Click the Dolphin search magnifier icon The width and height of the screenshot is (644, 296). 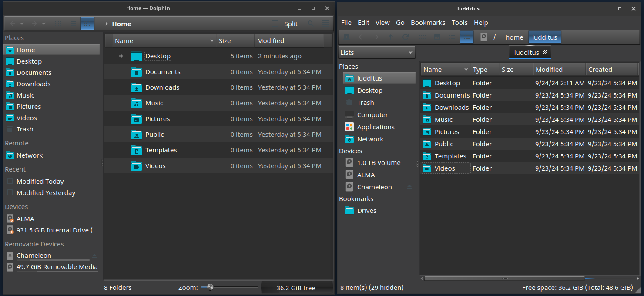[x=310, y=24]
